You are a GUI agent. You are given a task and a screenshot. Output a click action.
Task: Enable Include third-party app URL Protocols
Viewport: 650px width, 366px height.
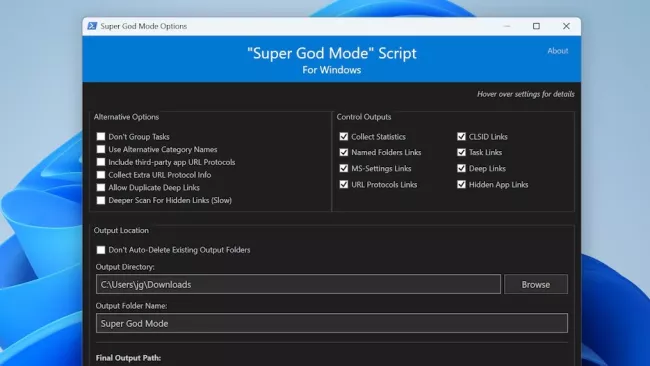tap(101, 162)
